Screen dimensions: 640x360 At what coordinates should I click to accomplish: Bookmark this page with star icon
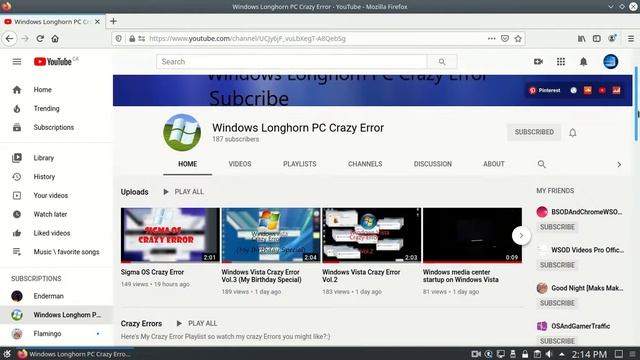point(518,39)
